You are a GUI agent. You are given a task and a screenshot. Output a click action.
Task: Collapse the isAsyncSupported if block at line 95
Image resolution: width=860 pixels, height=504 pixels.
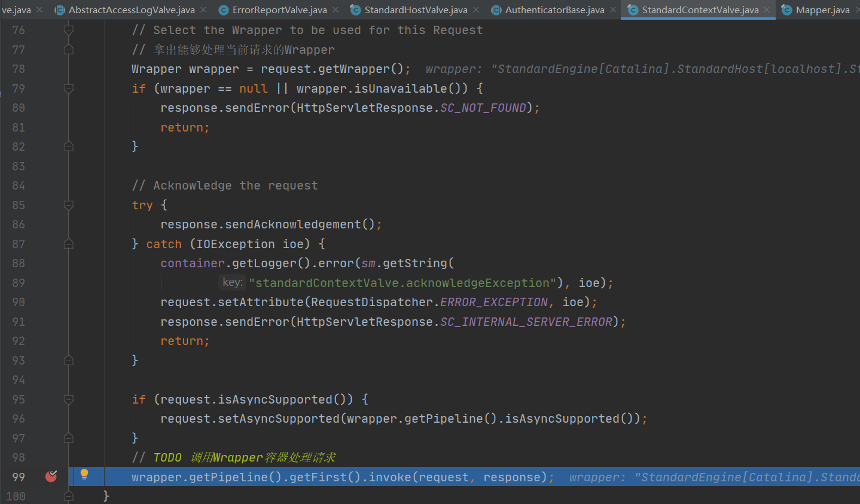[x=69, y=399]
